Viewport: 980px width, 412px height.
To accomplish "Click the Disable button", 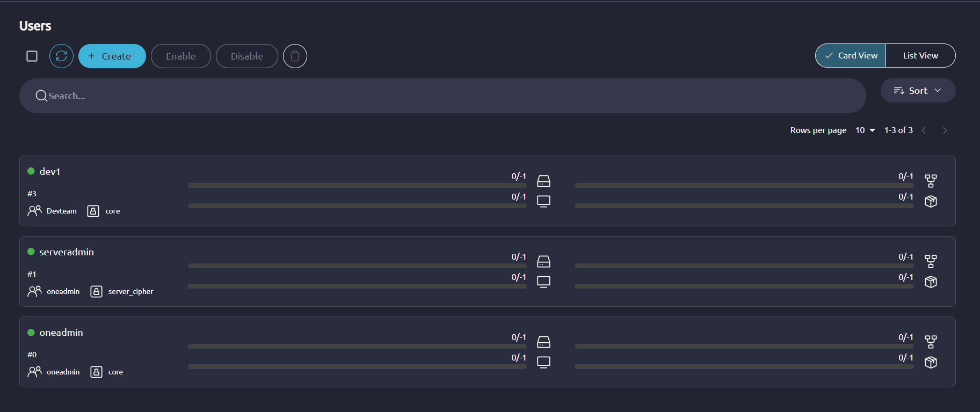I will pyautogui.click(x=246, y=56).
